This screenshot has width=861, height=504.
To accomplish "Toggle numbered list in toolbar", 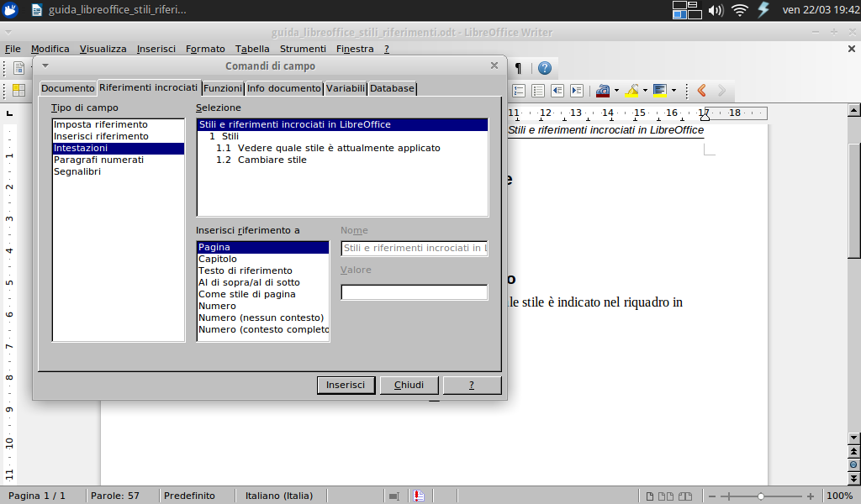I will point(518,91).
